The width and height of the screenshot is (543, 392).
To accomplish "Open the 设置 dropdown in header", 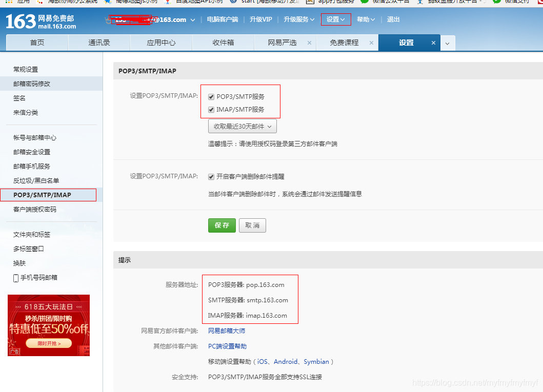I will [336, 19].
